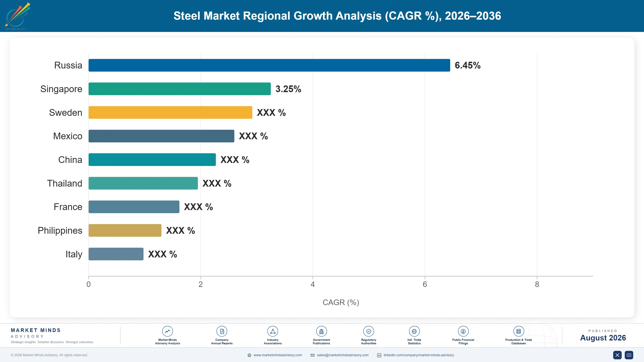The image size is (644, 362).
Task: Click the x-axis tick label 4
Action: [x=313, y=284]
